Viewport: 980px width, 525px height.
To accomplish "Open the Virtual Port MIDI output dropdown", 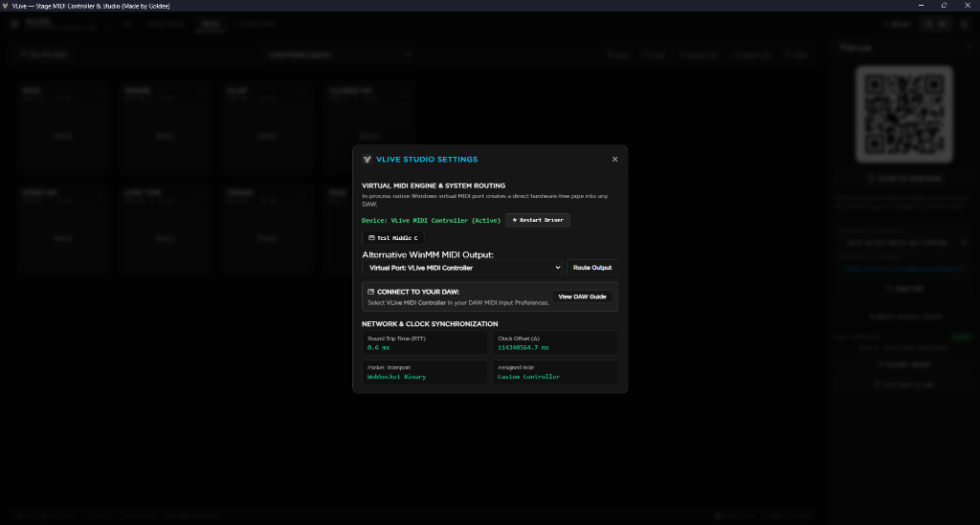I will pyautogui.click(x=462, y=268).
